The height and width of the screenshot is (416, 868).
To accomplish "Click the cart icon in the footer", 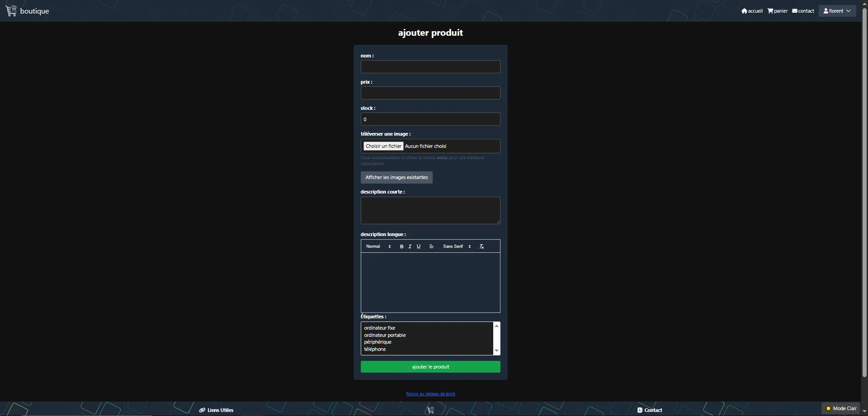I will 430,410.
